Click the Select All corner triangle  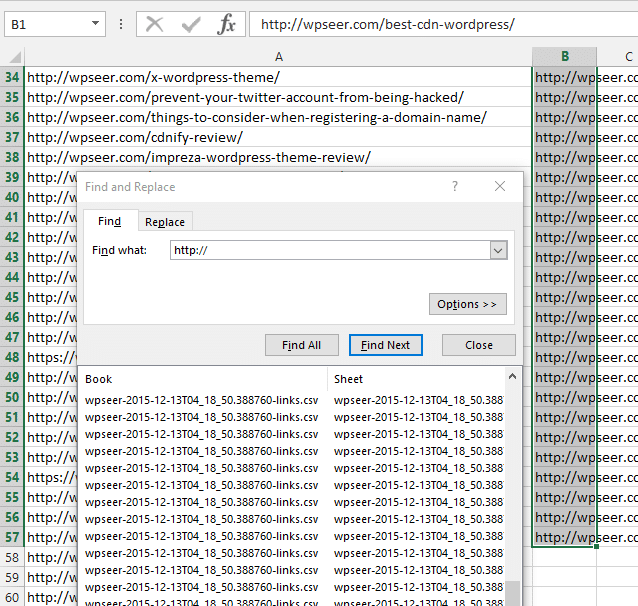pos(15,57)
